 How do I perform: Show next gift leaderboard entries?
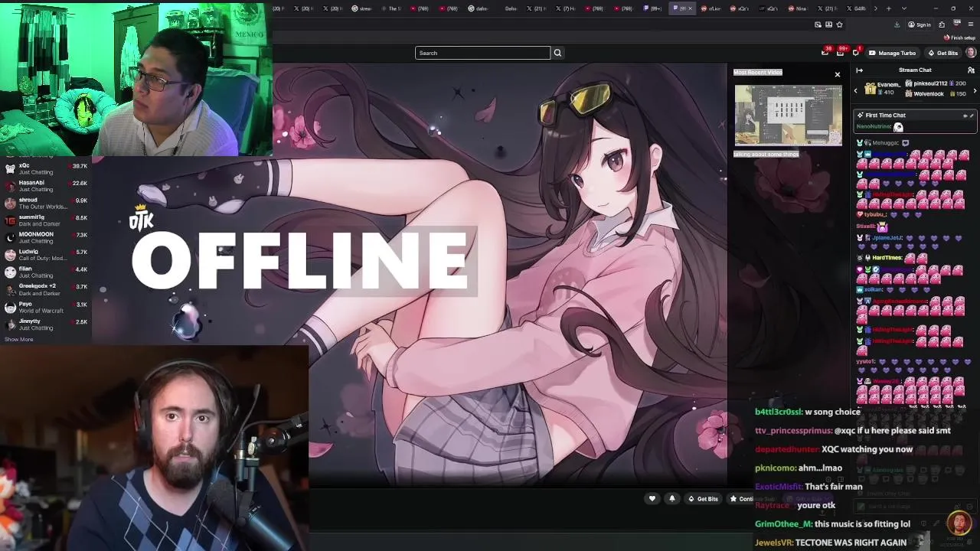pyautogui.click(x=974, y=91)
